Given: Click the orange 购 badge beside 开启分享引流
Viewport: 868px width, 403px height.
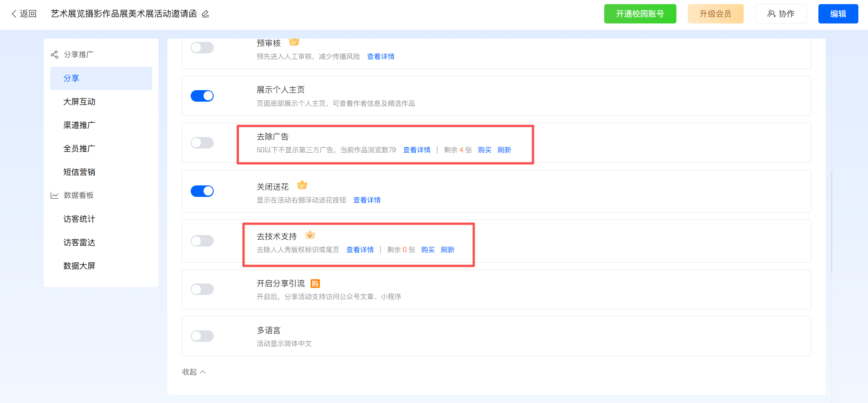Looking at the screenshot, I should coord(315,283).
